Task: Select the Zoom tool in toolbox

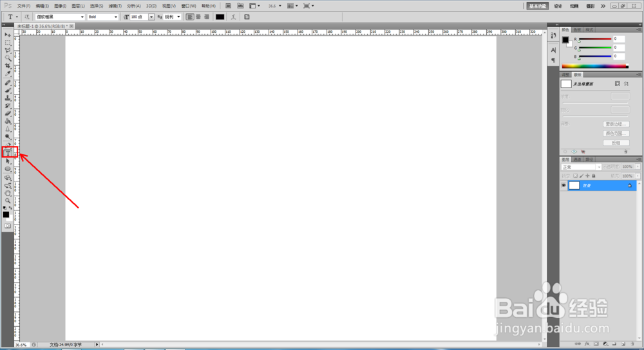Action: 7,201
